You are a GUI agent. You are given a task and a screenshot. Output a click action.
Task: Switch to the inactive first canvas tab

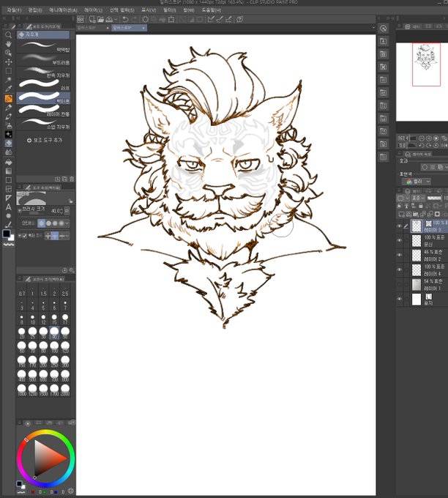click(x=93, y=28)
